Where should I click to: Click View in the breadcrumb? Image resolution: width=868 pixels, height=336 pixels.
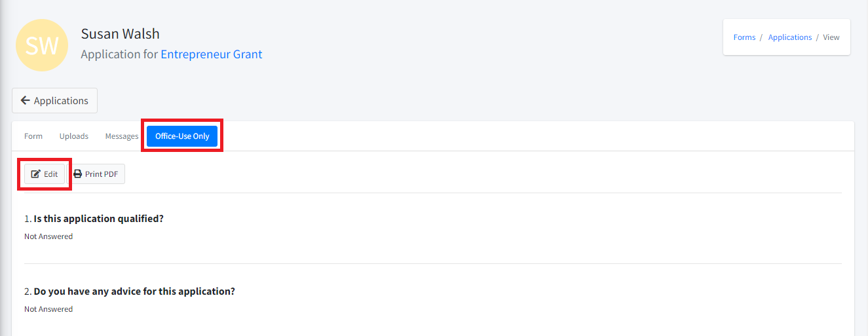click(831, 37)
